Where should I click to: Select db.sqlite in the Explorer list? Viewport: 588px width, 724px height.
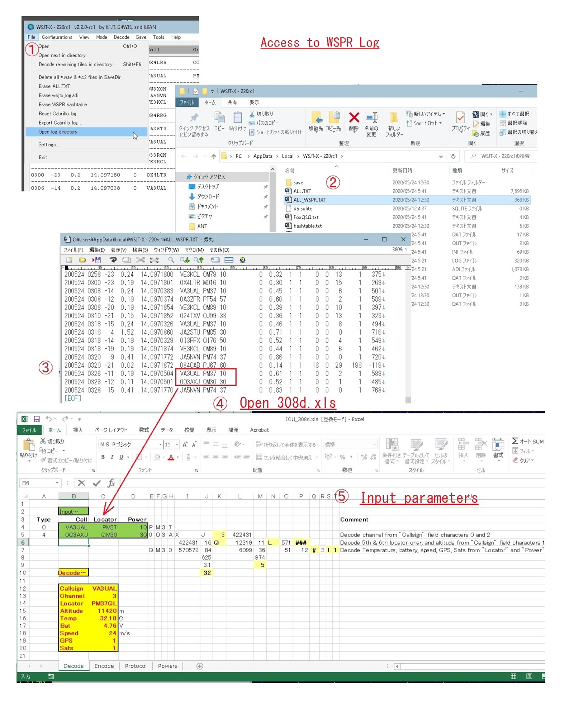303,209
